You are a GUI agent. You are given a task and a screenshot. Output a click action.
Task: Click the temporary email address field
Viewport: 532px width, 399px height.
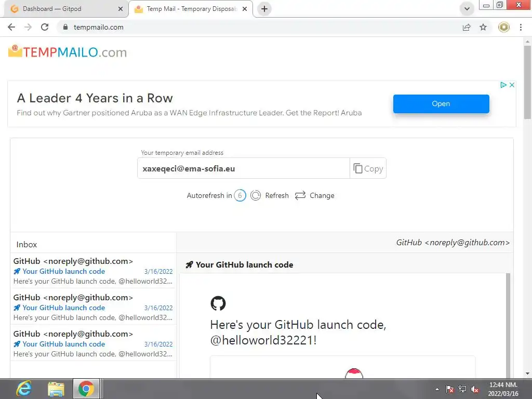[x=243, y=168]
